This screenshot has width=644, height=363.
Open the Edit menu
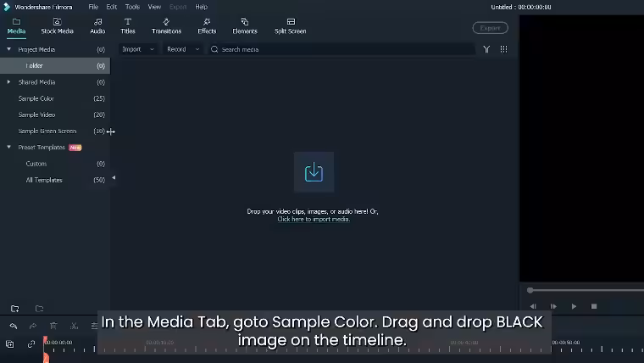(111, 7)
